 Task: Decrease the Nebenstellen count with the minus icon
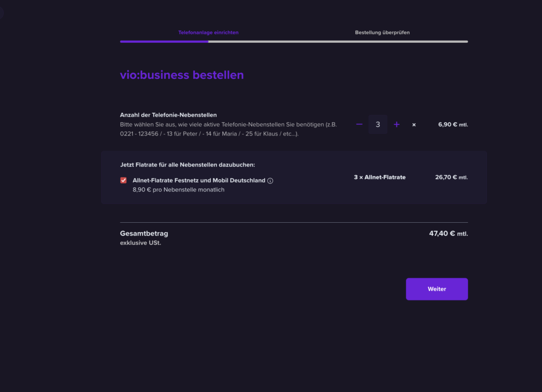[x=359, y=124]
